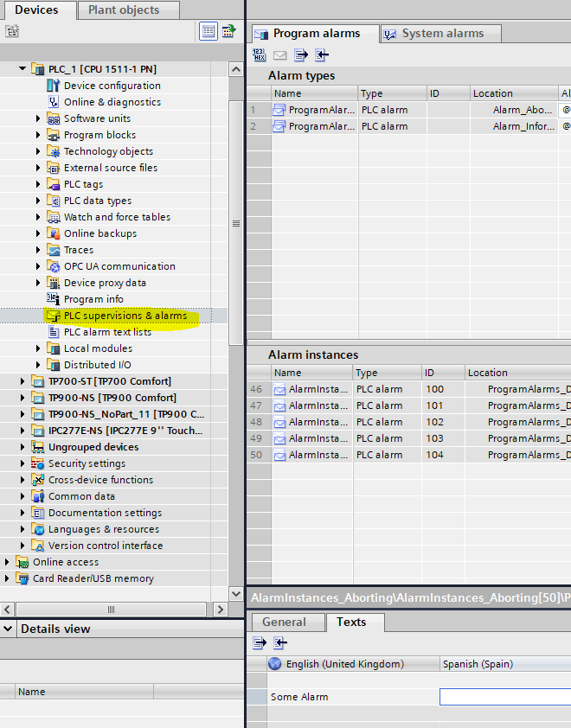
Task: Select the Alarm_Abo... location cell
Action: (514, 110)
